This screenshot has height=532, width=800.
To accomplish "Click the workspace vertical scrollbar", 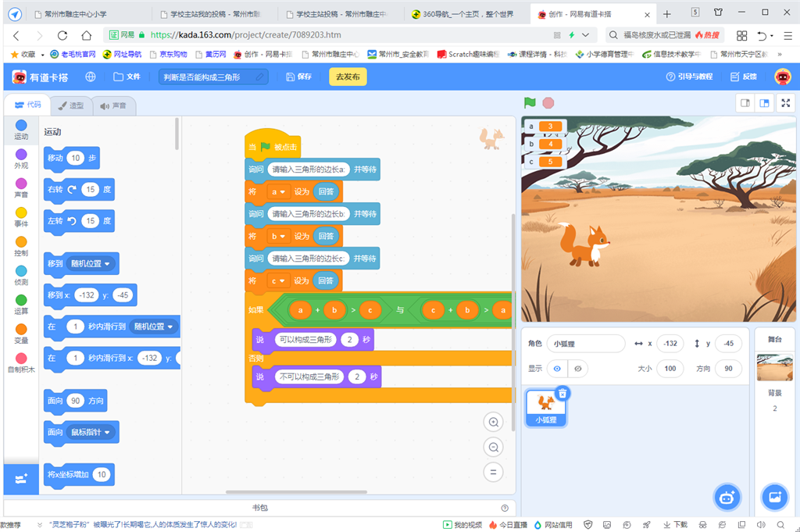I will pos(513,323).
